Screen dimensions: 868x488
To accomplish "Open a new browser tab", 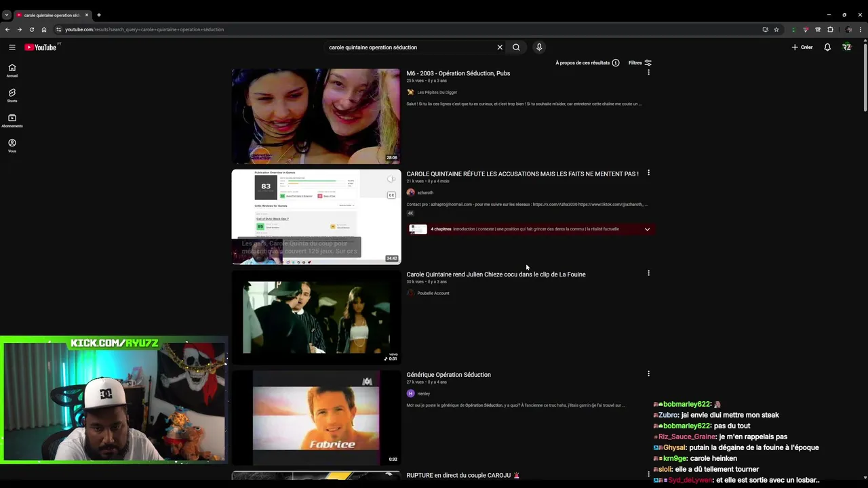I will 99,15.
